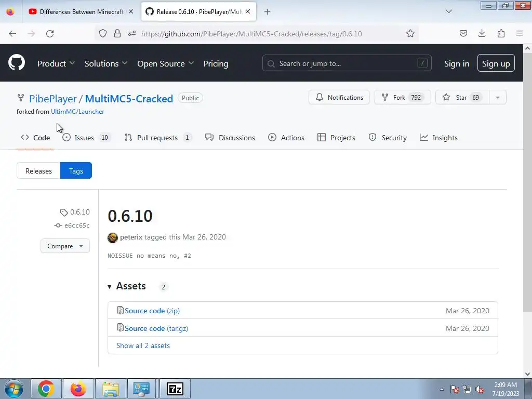Download Source code (tar.gz)

(x=156, y=328)
